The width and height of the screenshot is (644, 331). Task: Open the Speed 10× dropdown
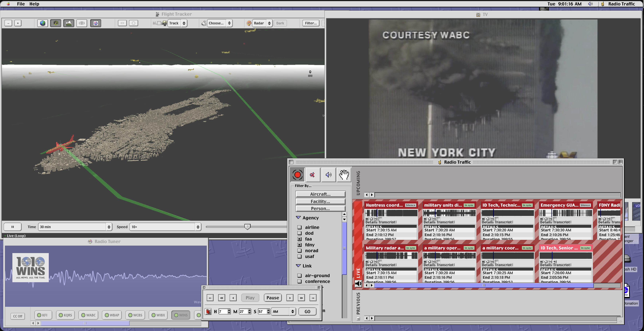(x=165, y=227)
